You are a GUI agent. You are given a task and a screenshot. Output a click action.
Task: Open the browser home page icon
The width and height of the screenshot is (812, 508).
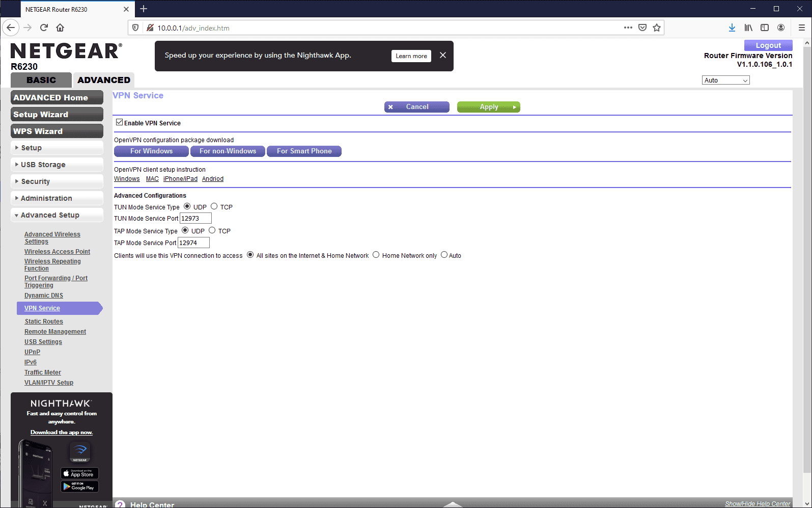[x=60, y=28]
